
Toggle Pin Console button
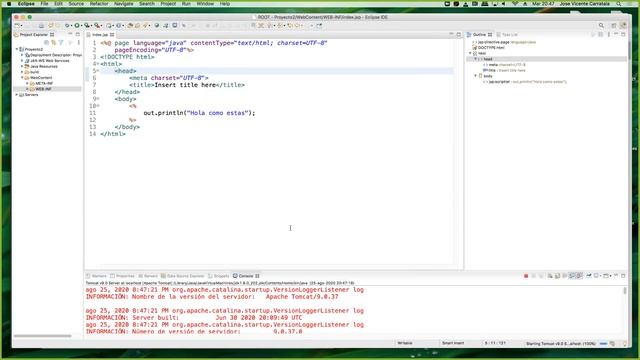[589, 276]
